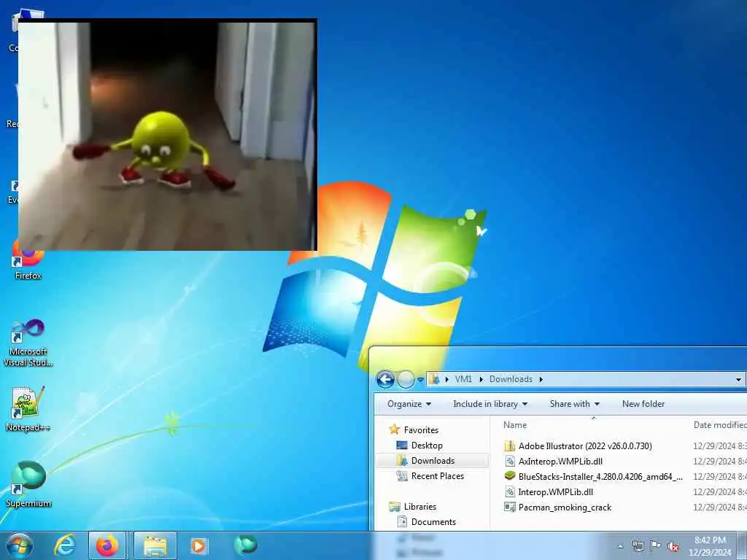This screenshot has width=747, height=560.
Task: Open the network icon in system tray
Action: 638,546
